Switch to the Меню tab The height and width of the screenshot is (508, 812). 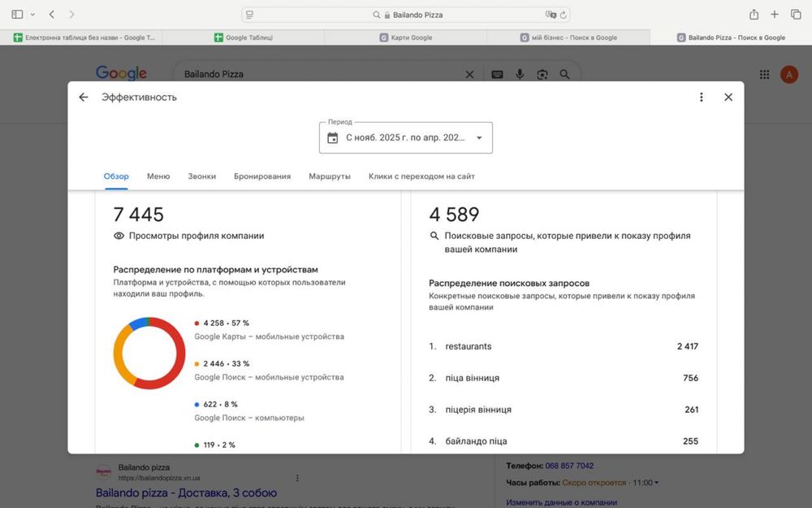point(158,176)
